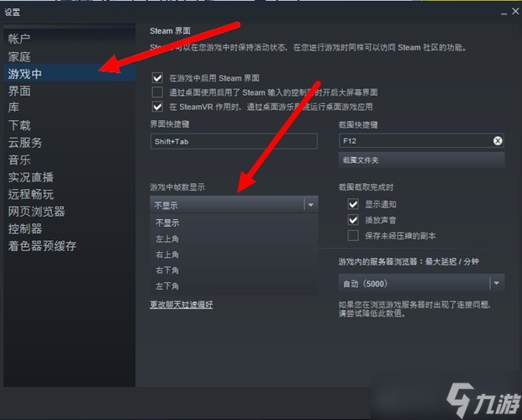Collapse the 游戏中帧数显示 dropdown arrow

(311, 205)
